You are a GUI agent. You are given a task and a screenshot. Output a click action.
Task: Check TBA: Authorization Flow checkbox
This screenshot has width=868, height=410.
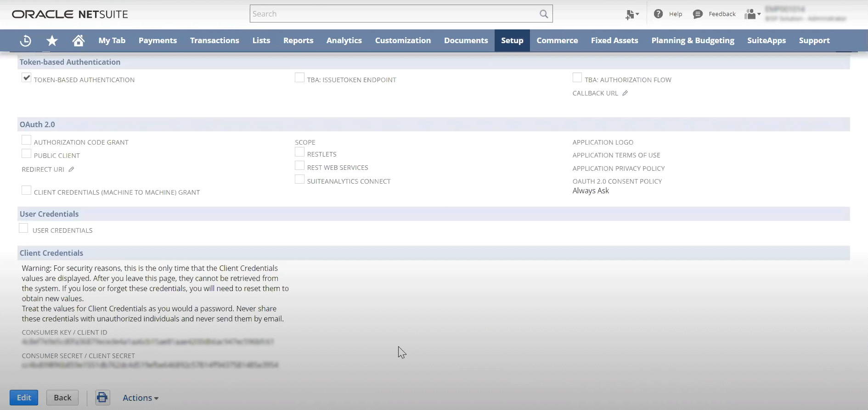pos(577,78)
